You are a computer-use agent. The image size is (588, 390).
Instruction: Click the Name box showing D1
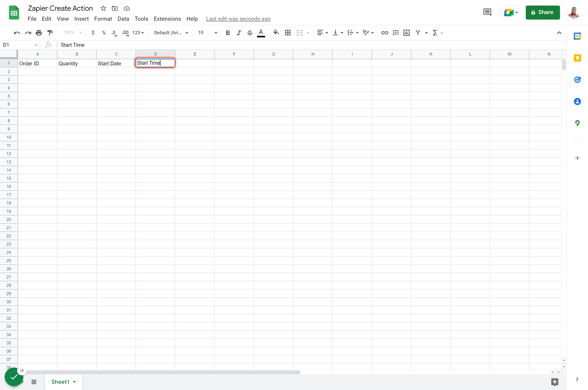point(20,45)
